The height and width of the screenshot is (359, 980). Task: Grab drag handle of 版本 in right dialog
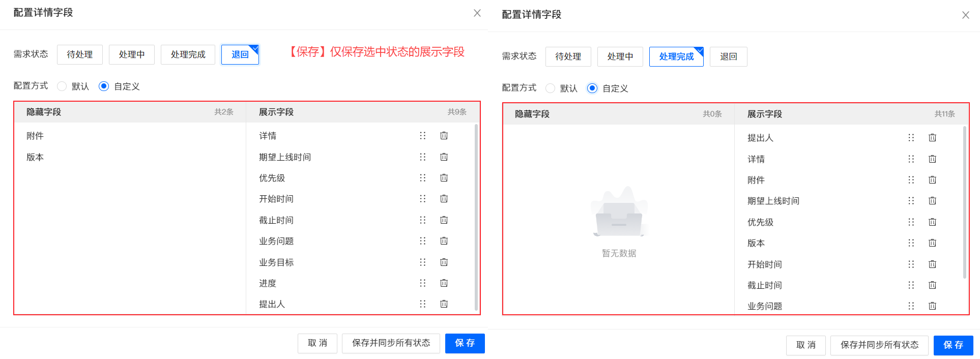click(x=911, y=243)
